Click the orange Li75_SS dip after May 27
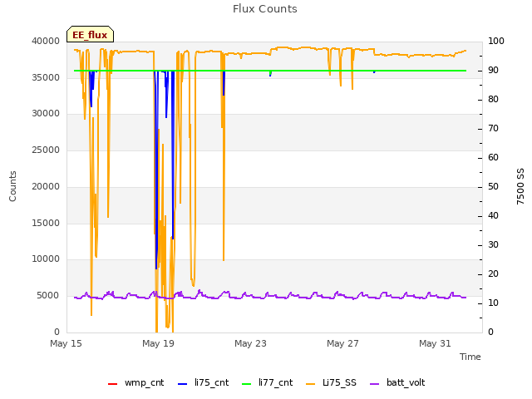 352,88
